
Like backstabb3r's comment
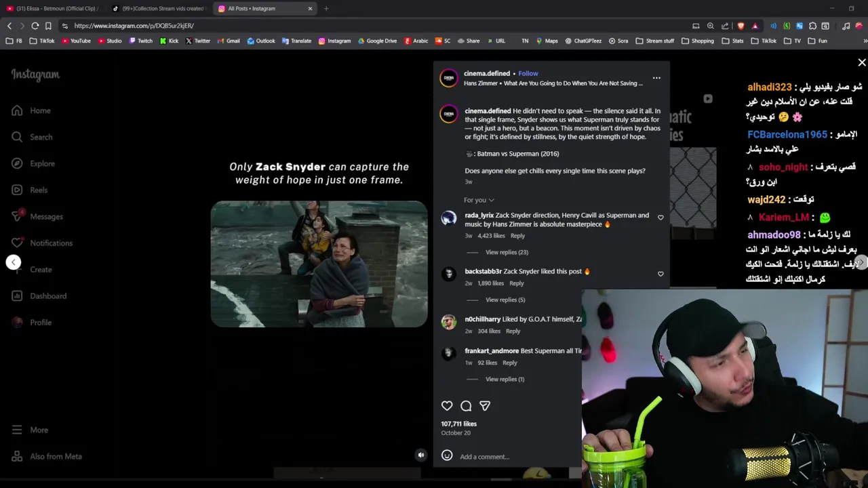(660, 274)
